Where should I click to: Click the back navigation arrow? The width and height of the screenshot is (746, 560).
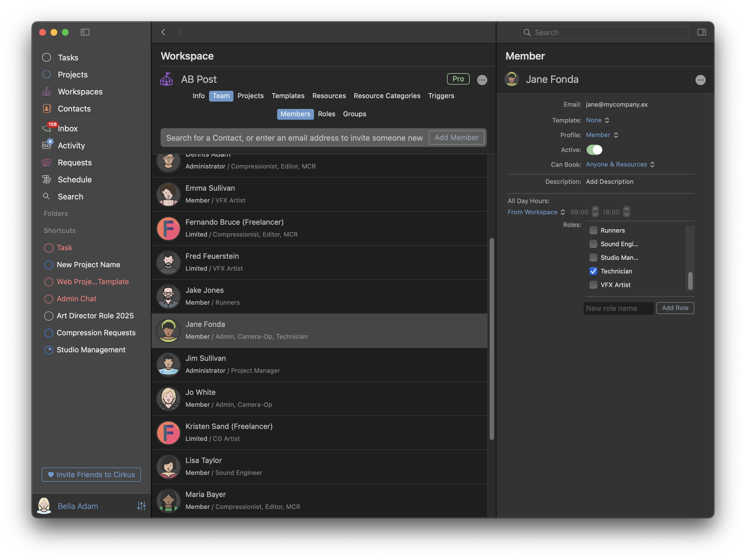coord(164,32)
